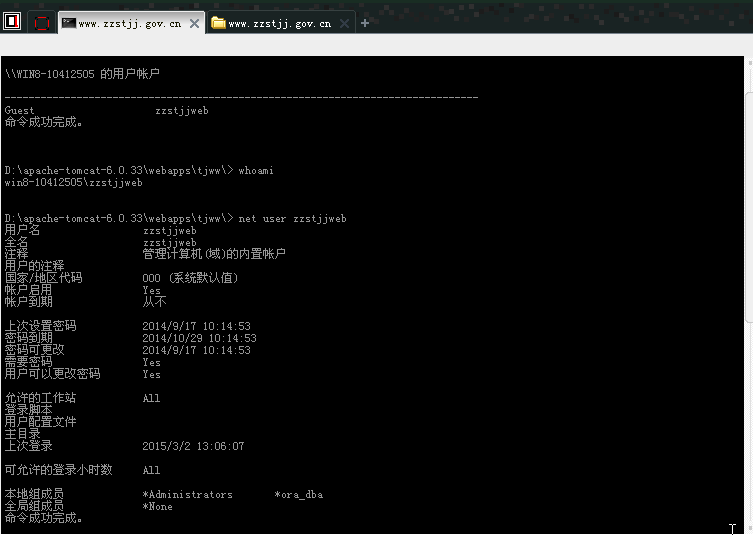Click the 本地组成员 label
The width and height of the screenshot is (753, 535).
tap(34, 494)
